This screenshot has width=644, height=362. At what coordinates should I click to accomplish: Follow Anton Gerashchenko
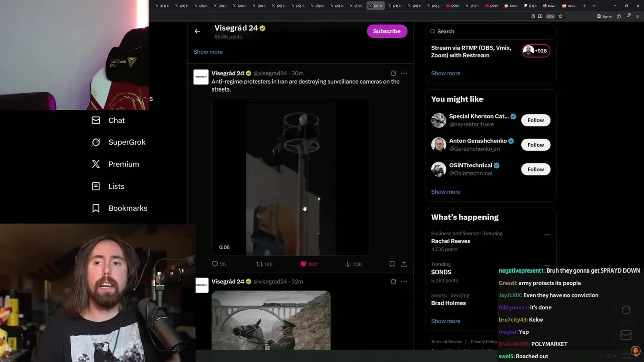(x=535, y=145)
